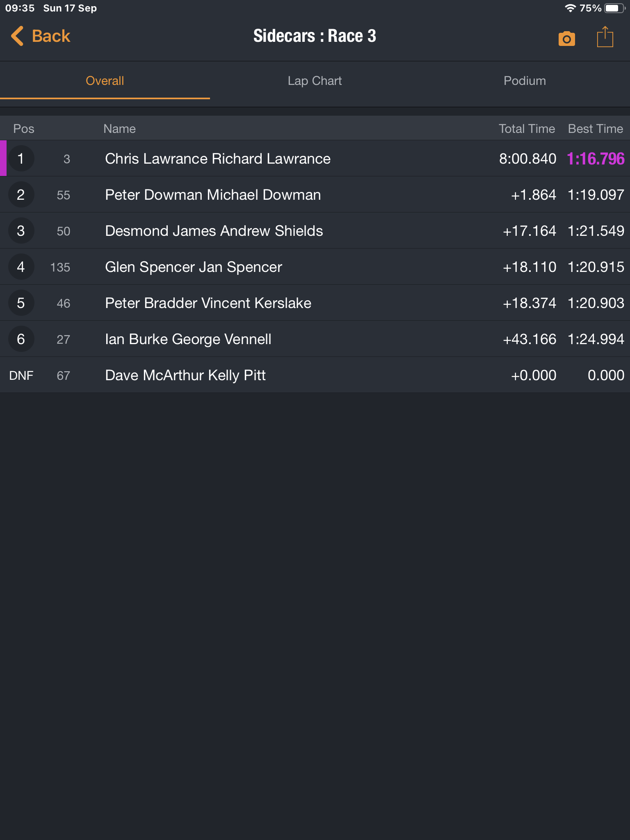Tap Glen Spencer Jan Spencer row
The height and width of the screenshot is (840, 630).
tap(193, 267)
